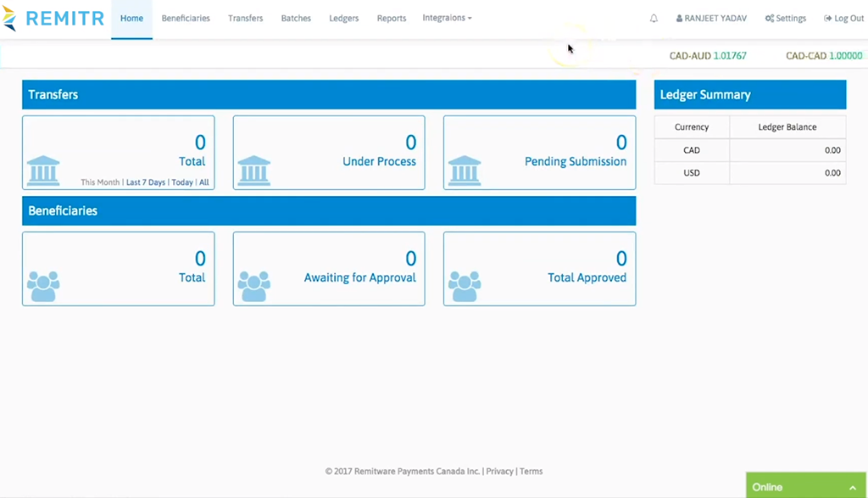868x498 pixels.
Task: Click the CAD-CAD 1.00000 exchange rate
Action: tap(824, 56)
